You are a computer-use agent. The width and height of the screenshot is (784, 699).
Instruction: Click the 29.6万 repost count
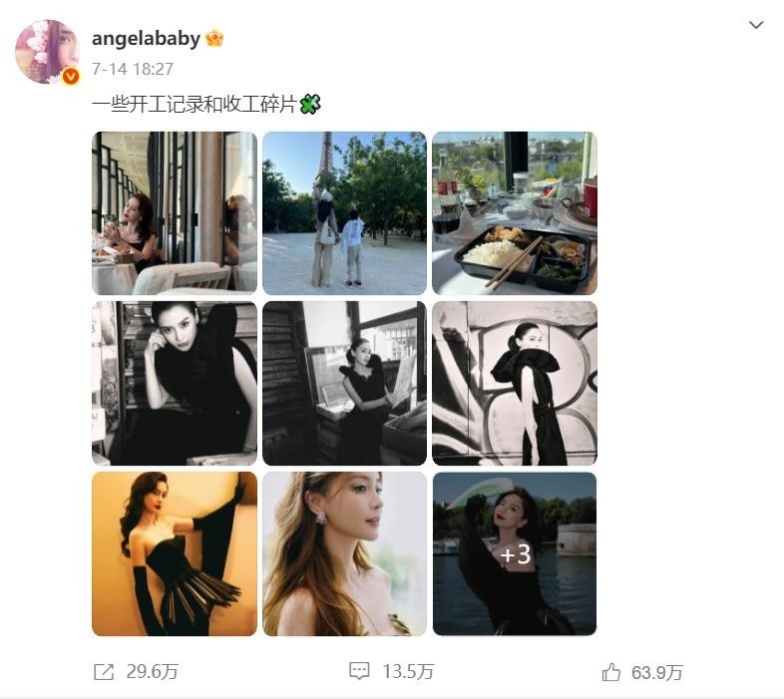click(x=152, y=671)
